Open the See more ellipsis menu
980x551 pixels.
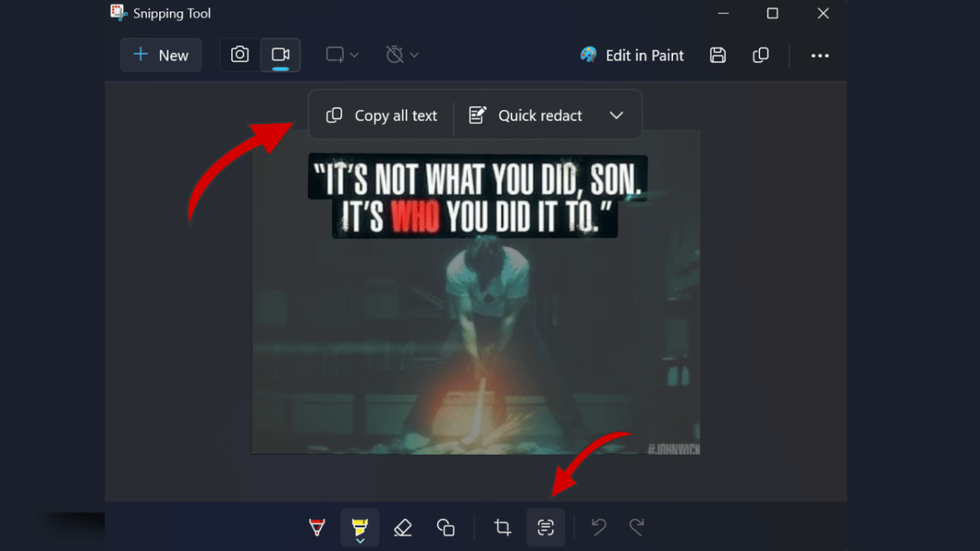[x=820, y=56]
